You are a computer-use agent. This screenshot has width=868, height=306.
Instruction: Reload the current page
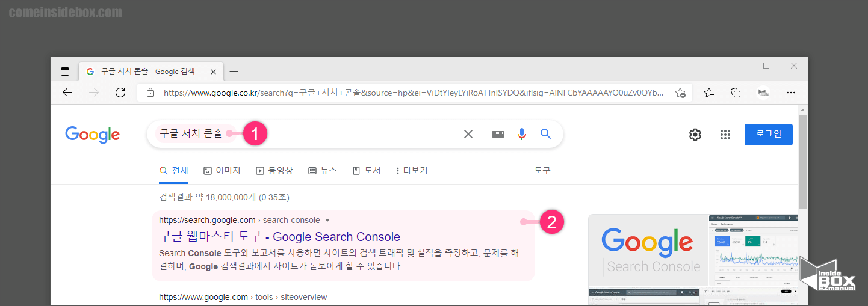(x=120, y=93)
